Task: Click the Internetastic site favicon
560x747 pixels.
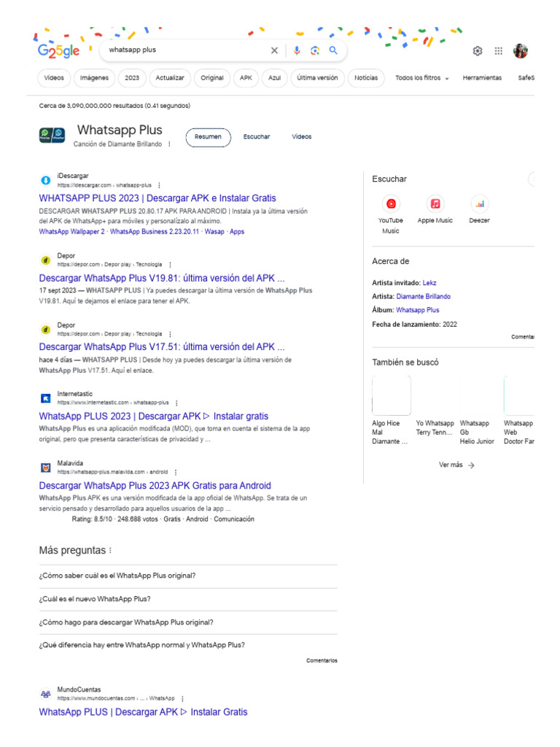Action: tap(45, 398)
